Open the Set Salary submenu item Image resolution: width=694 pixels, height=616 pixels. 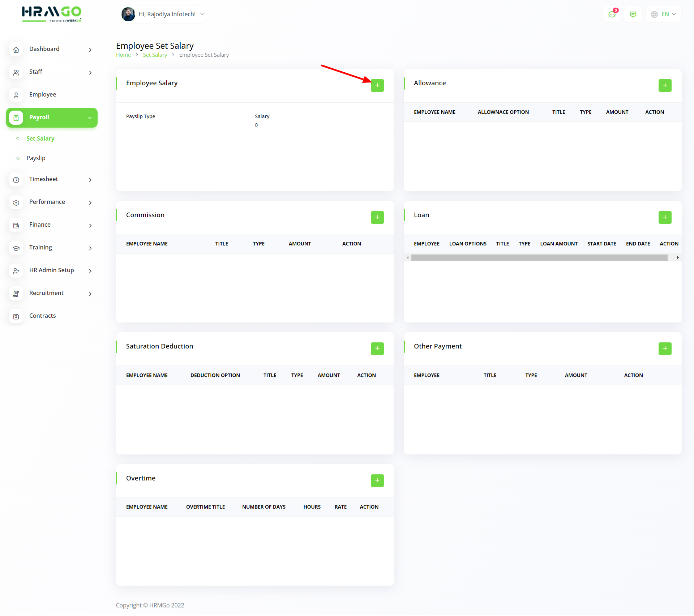(x=40, y=138)
